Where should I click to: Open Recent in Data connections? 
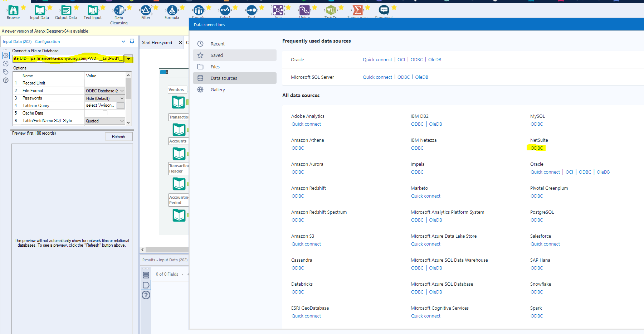coord(235,44)
